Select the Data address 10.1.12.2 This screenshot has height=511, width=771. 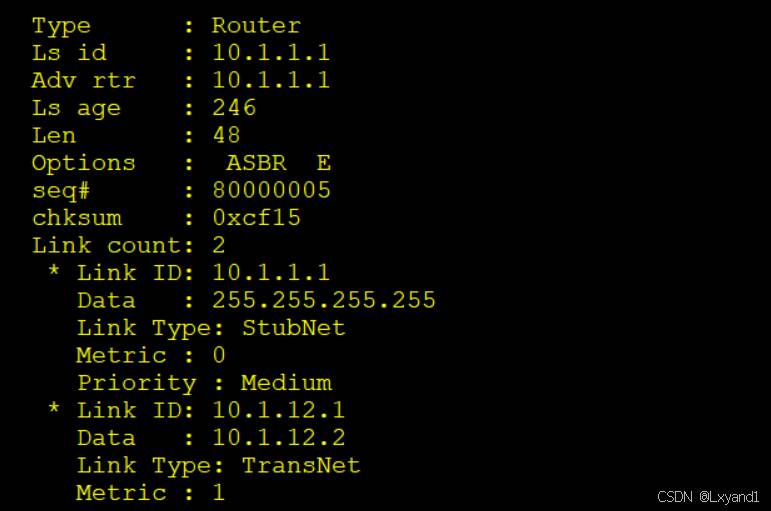tap(278, 437)
